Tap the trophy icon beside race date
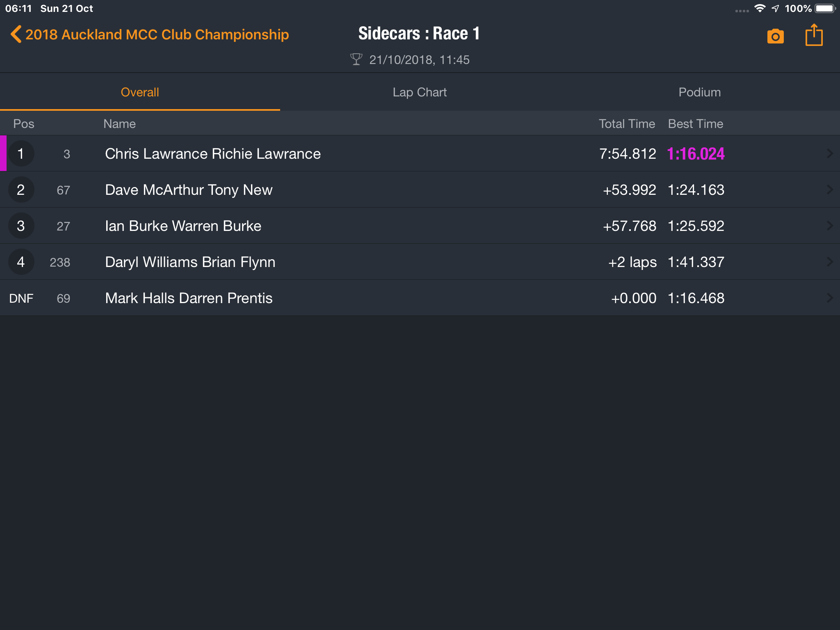 click(x=356, y=59)
